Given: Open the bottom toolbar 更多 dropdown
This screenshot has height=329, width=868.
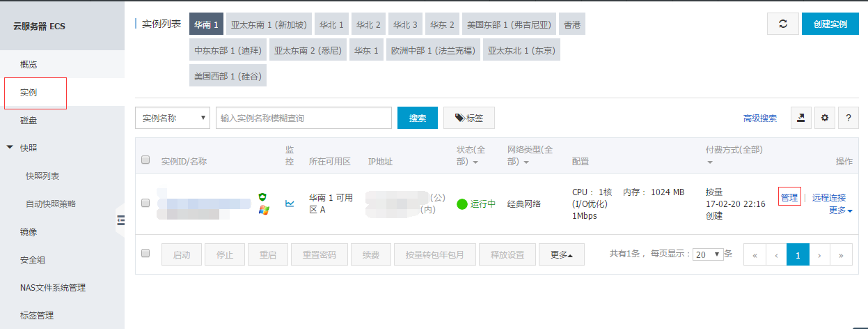Looking at the screenshot, I should (x=562, y=255).
